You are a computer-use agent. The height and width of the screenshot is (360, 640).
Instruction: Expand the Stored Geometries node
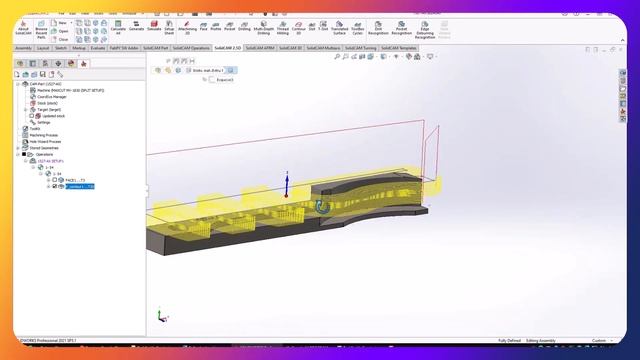tap(18, 148)
